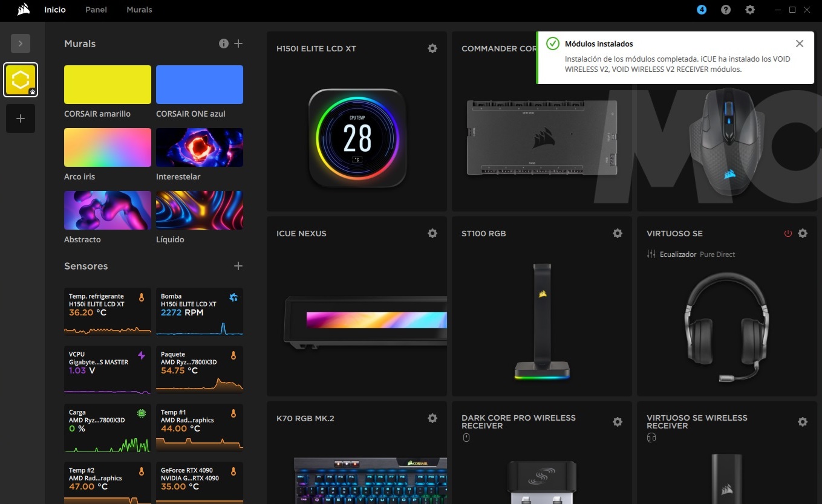Image resolution: width=822 pixels, height=504 pixels.
Task: Choose the Interestelar mural thumbnail
Action: click(200, 147)
